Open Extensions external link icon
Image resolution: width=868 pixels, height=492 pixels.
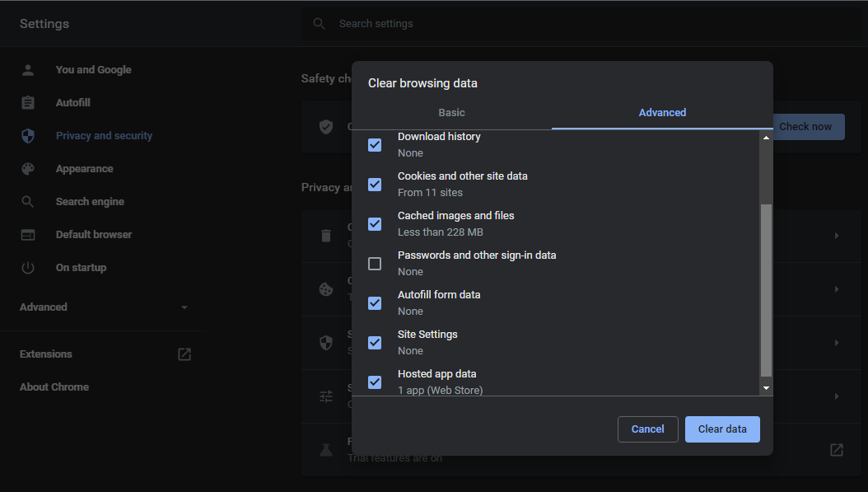[184, 354]
